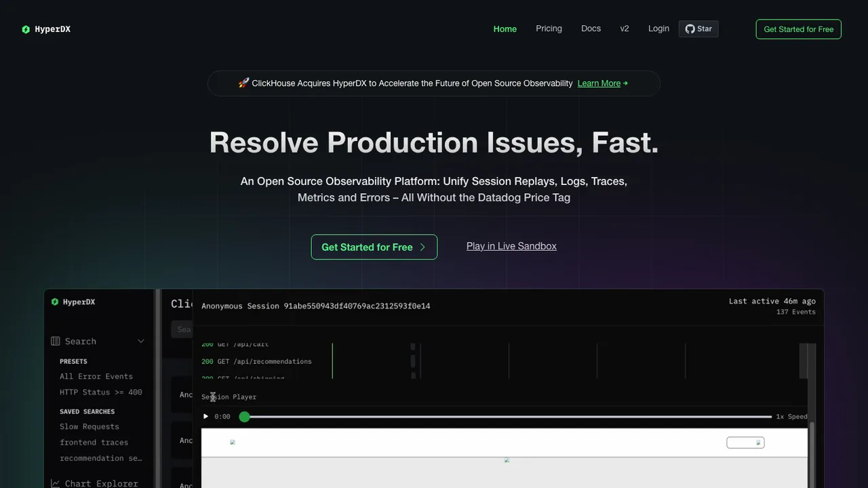Open the Docs link
868x488 pixels.
point(591,28)
